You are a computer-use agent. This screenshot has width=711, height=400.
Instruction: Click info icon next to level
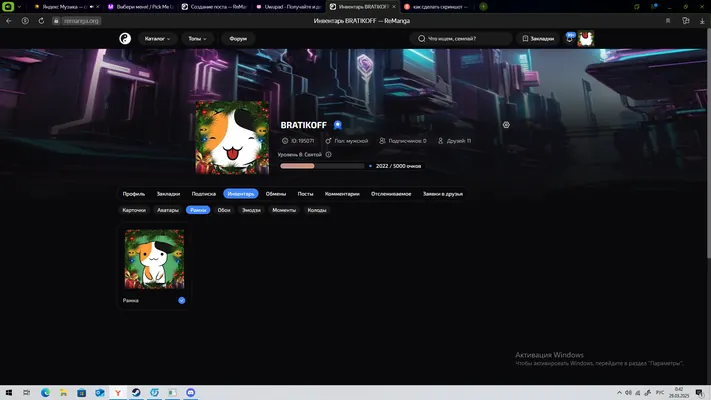click(x=328, y=155)
